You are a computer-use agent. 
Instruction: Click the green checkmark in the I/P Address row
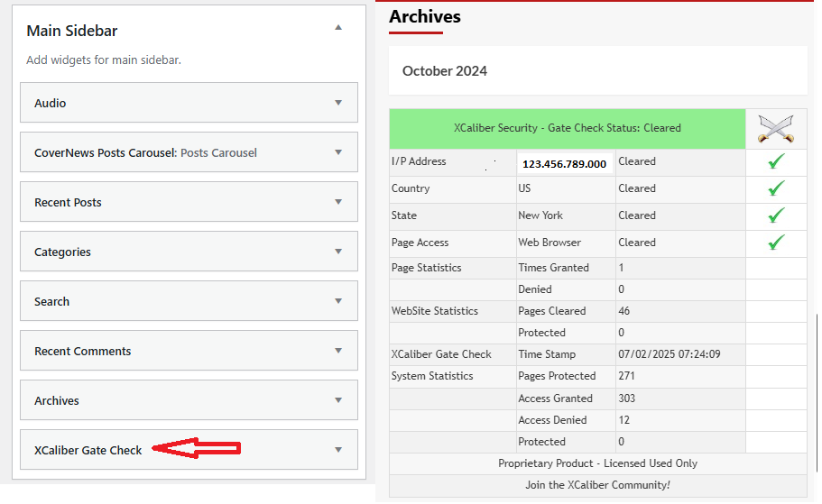[x=776, y=161]
